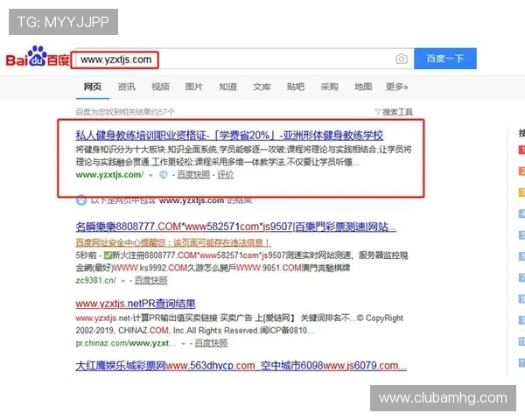The height and width of the screenshot is (420, 525).
Task: Switch to the 资讯 tab
Action: [x=127, y=87]
